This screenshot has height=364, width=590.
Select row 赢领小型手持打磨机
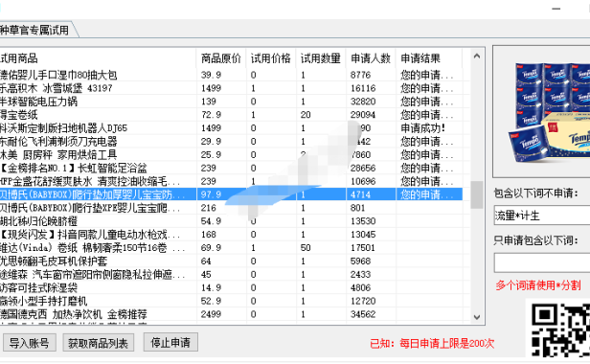tap(231, 301)
